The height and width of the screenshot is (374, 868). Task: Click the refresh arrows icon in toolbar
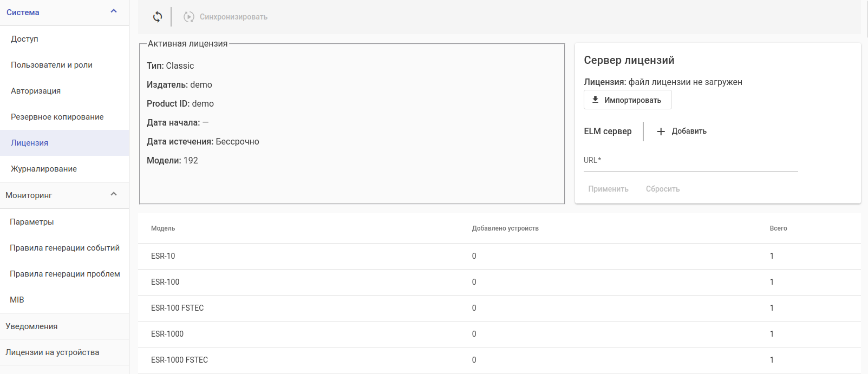pyautogui.click(x=158, y=17)
